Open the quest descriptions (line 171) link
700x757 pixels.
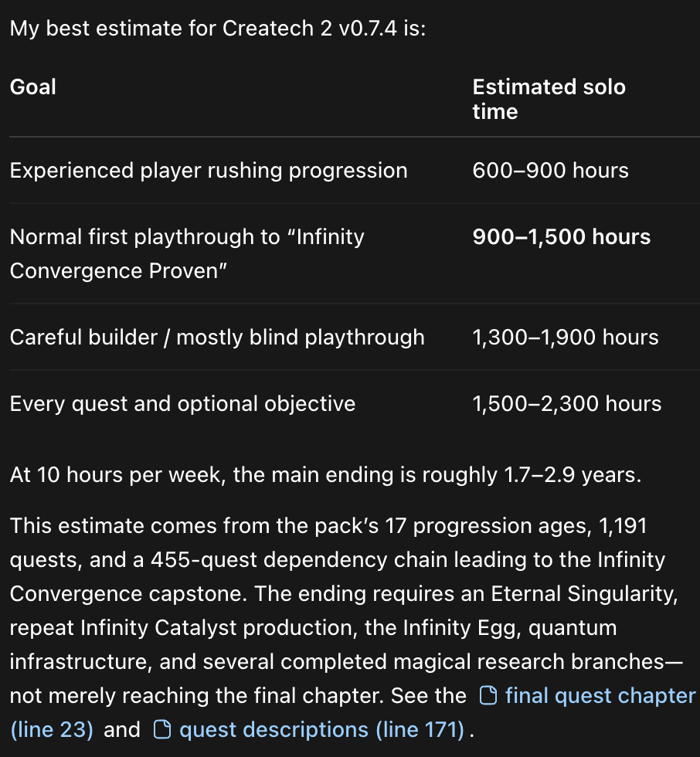(321, 729)
